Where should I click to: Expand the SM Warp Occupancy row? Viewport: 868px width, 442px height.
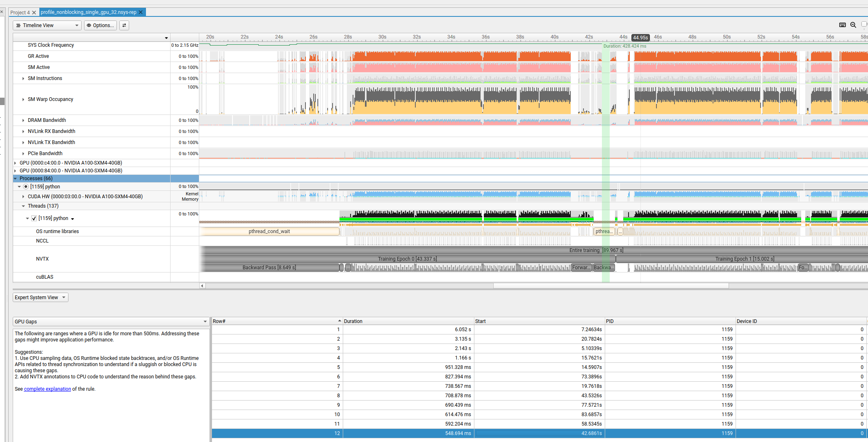(x=23, y=99)
